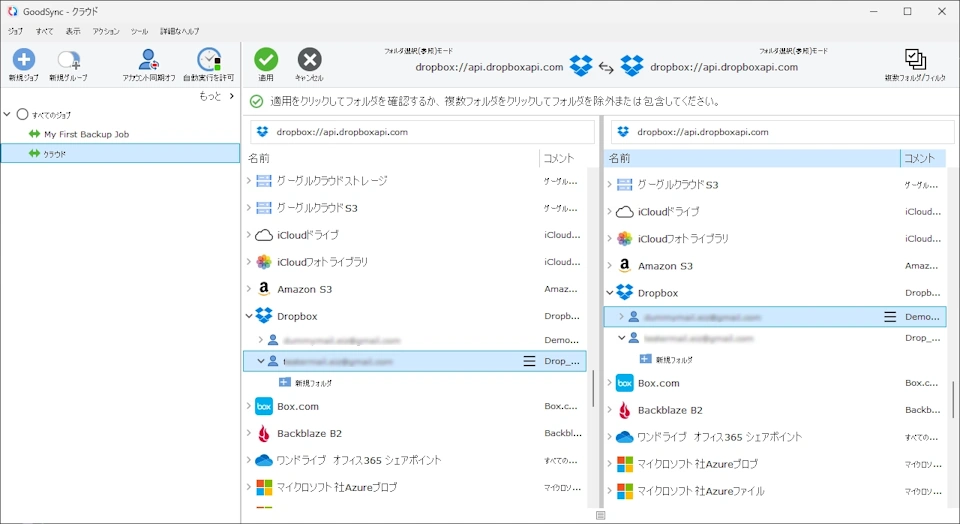This screenshot has height=524, width=960.
Task: Expand first blurred account under right Dropbox
Action: 621,316
